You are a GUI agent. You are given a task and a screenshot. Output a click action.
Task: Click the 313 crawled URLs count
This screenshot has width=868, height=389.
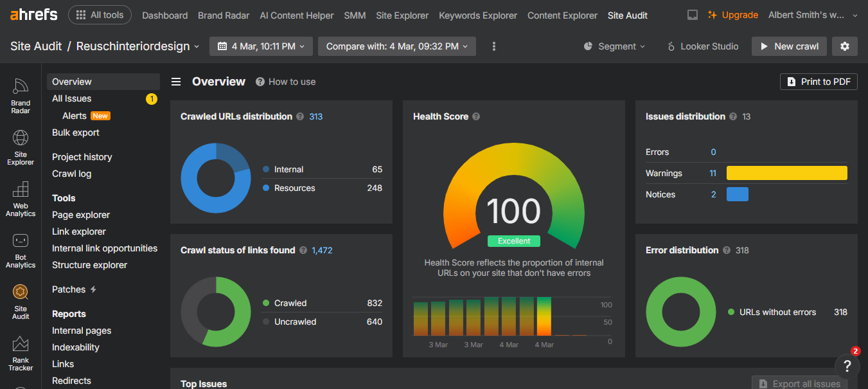(315, 116)
